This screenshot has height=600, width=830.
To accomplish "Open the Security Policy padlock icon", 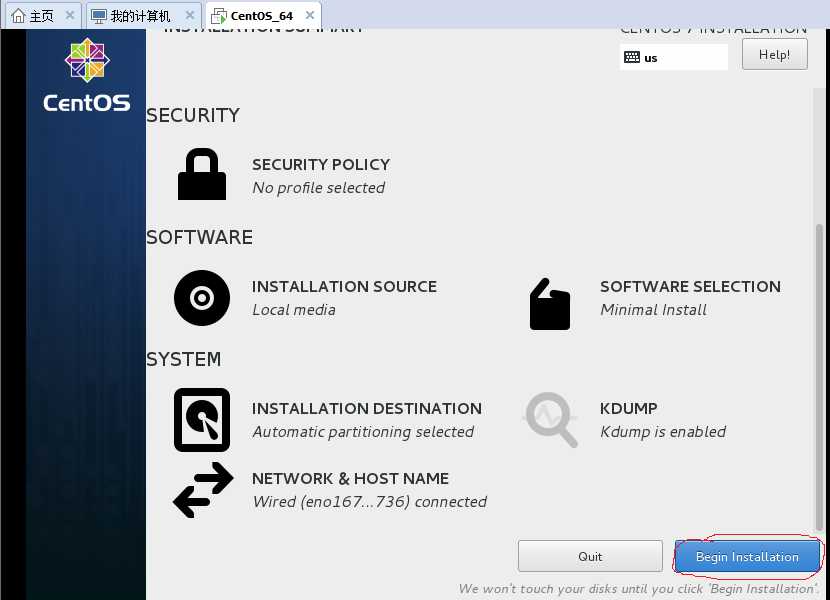I will (202, 174).
